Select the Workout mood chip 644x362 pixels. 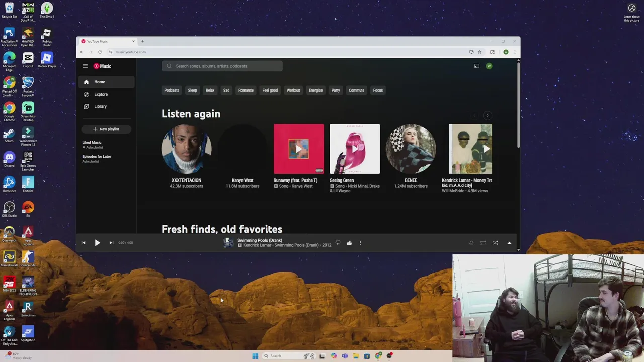293,90
